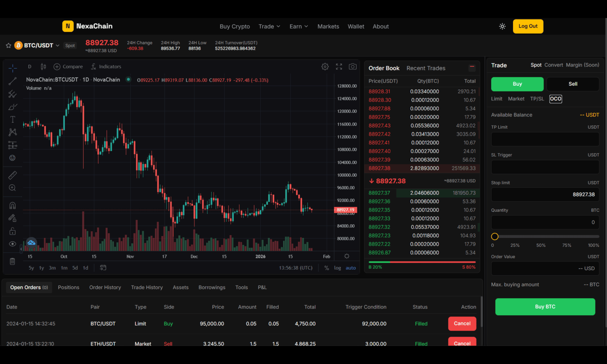Click the quantity percentage slider handle
The image size is (607, 364).
click(x=495, y=237)
